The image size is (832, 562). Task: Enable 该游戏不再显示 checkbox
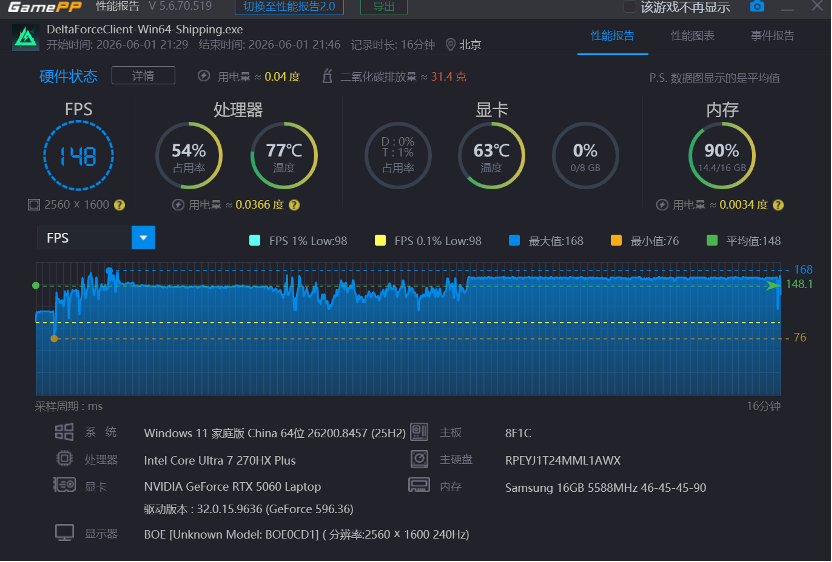629,7
